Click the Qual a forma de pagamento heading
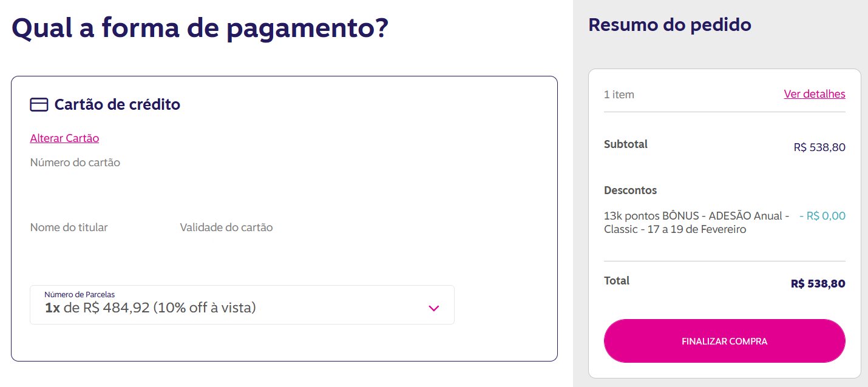This screenshot has width=868, height=387. click(200, 28)
